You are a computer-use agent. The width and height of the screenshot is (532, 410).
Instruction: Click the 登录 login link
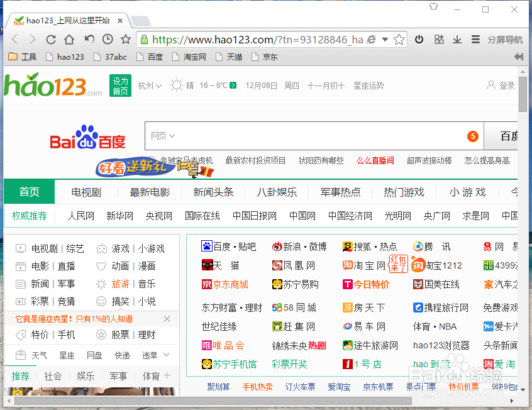pos(507,86)
